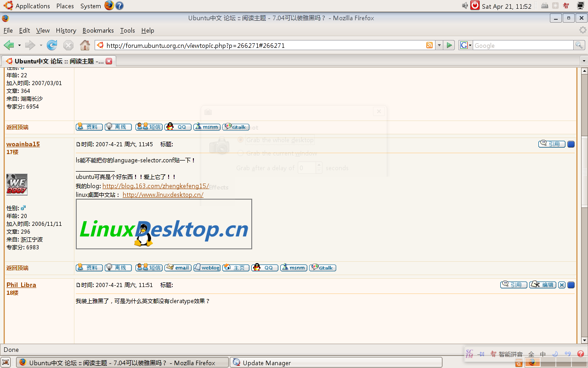Click 返回顶端 below woainba15's profile
This screenshot has height=368, width=588.
click(x=17, y=268)
